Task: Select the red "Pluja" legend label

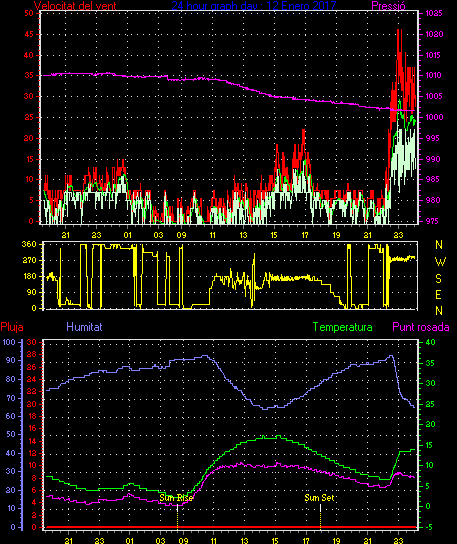Action: coord(12,327)
